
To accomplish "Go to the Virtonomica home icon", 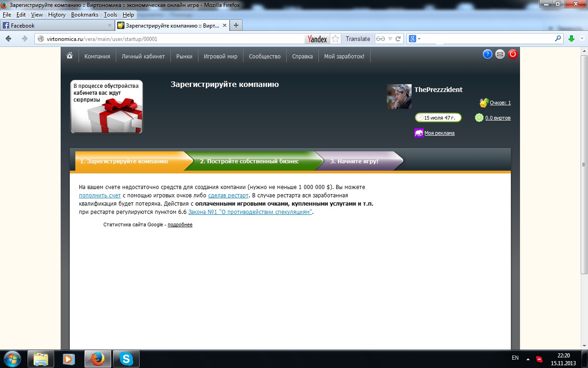I will coord(70,56).
